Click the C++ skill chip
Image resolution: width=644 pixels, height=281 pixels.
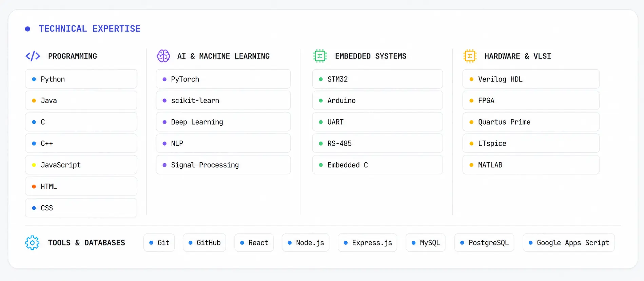tap(81, 143)
